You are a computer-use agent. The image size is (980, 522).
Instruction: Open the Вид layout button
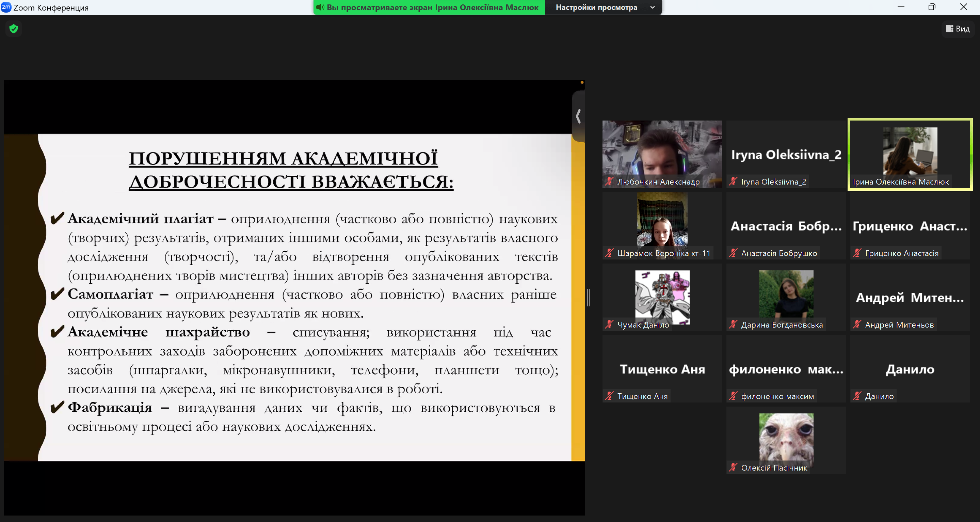[958, 29]
